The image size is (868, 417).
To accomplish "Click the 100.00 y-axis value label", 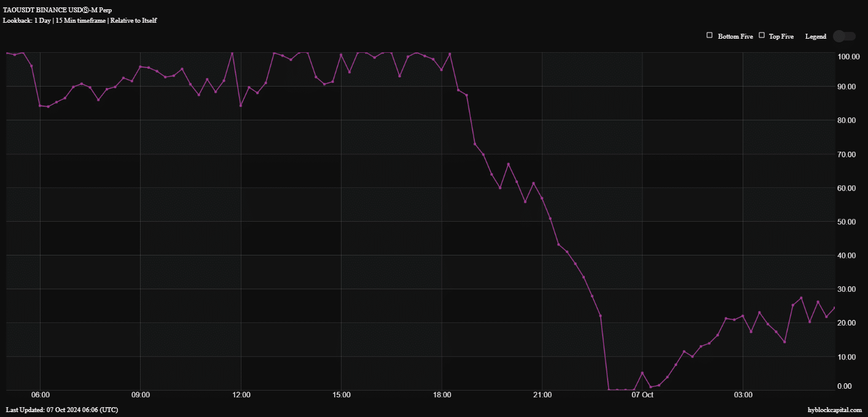I will coord(848,57).
